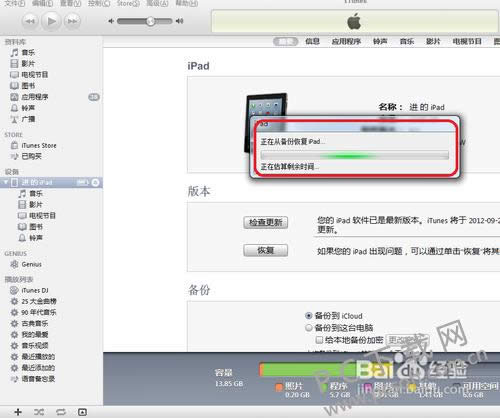Viewport: 500px width, 418px height.
Task: Click the eject icon beside the iPad device
Action: (x=95, y=183)
